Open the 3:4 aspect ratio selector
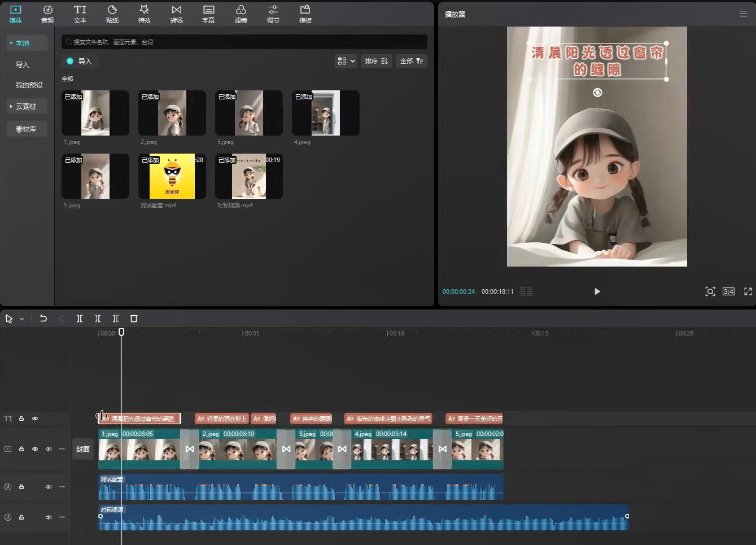 coord(729,291)
